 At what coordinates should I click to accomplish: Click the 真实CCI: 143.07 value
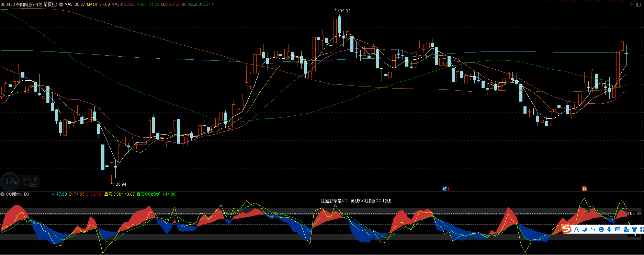click(119, 194)
